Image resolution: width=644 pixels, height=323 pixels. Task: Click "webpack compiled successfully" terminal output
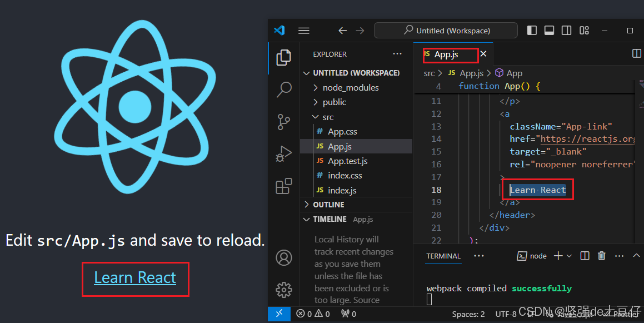pyautogui.click(x=499, y=289)
